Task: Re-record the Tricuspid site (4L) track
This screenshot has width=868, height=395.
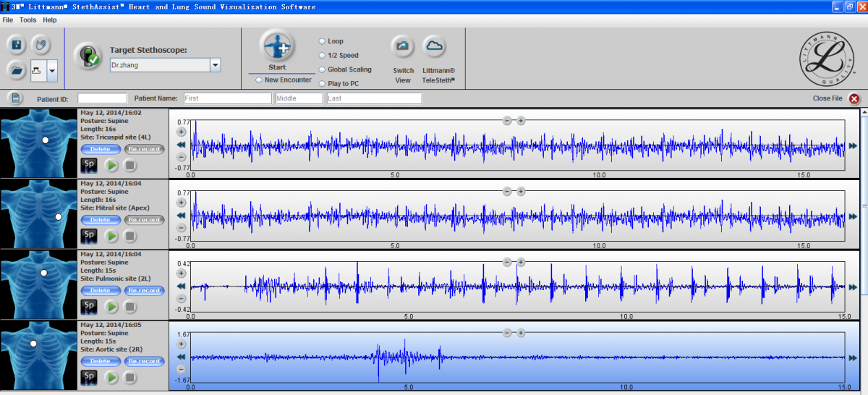Action: [144, 149]
